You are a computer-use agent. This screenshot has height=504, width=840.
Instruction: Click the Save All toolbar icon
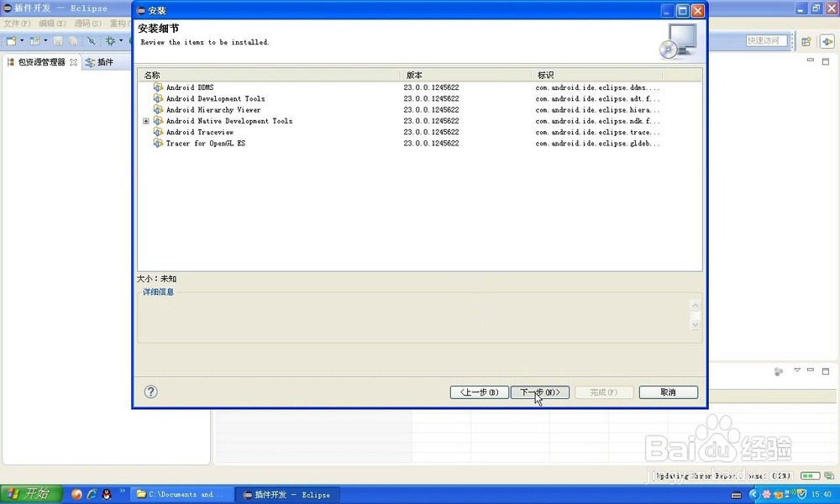(x=73, y=40)
